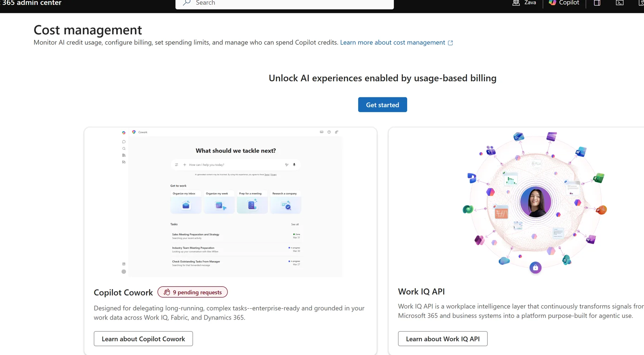Open Learn more about cost management link
This screenshot has width=644, height=355.
coord(396,42)
